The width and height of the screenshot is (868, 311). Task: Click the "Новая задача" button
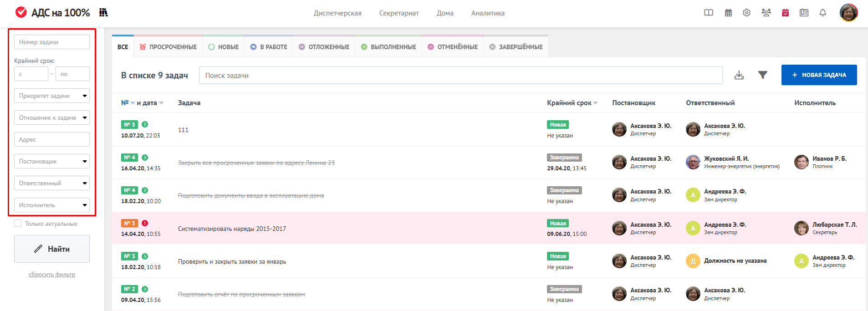[x=819, y=75]
